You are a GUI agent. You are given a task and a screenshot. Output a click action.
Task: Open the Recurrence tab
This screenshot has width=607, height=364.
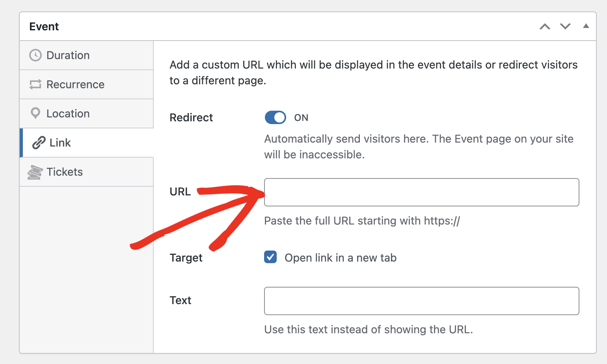86,84
